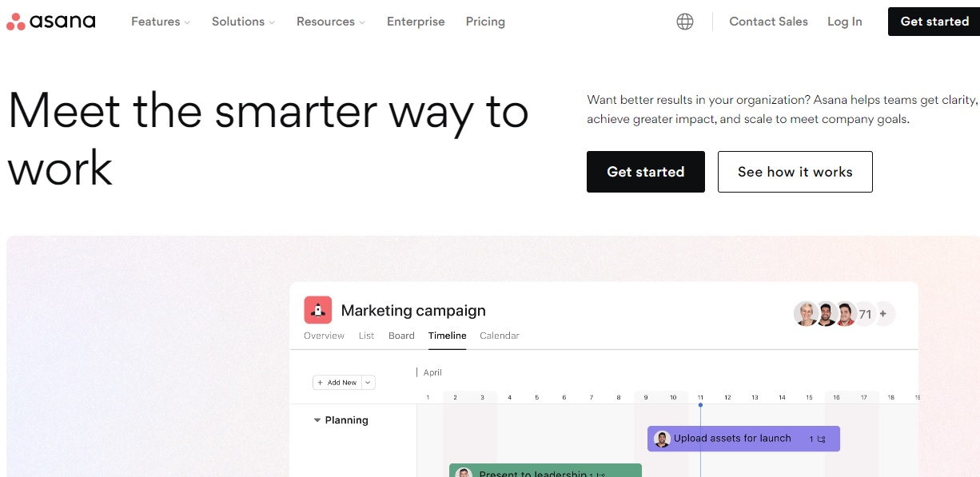Viewport: 980px width, 477px height.
Task: Click the first member avatar photo
Action: point(806,314)
